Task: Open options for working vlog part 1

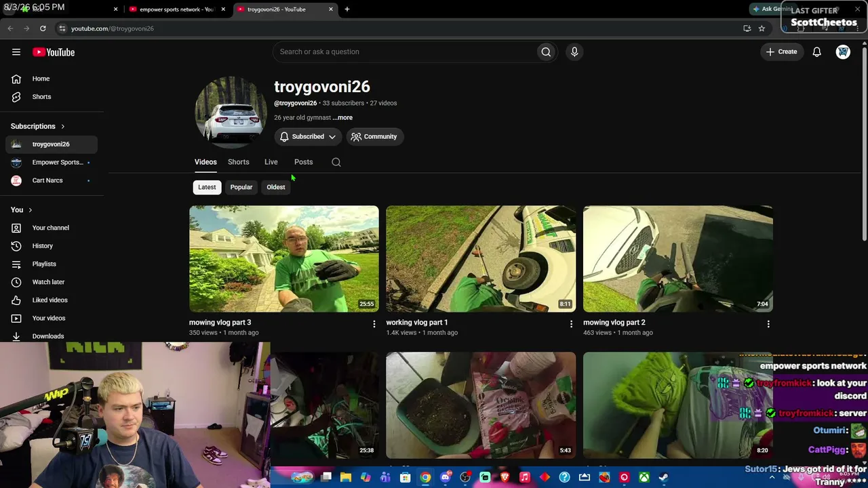Action: 571,324
